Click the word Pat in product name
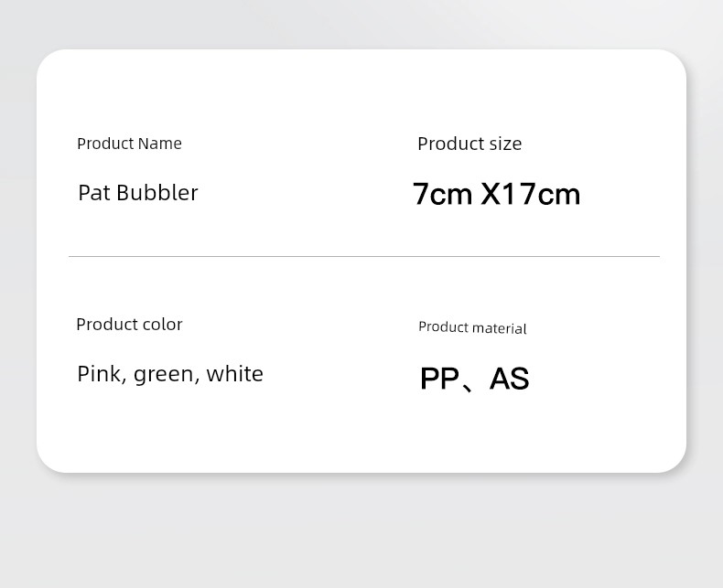Screen dimensions: 723x588 pos(93,193)
